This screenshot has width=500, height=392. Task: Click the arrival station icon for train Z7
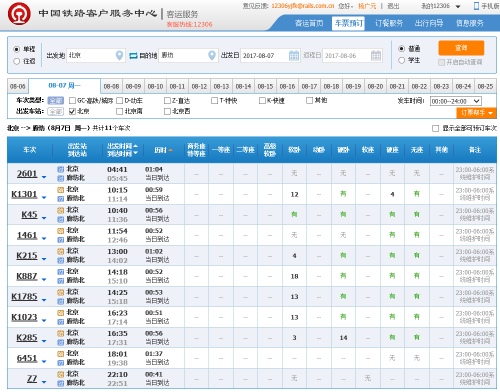tap(60, 383)
